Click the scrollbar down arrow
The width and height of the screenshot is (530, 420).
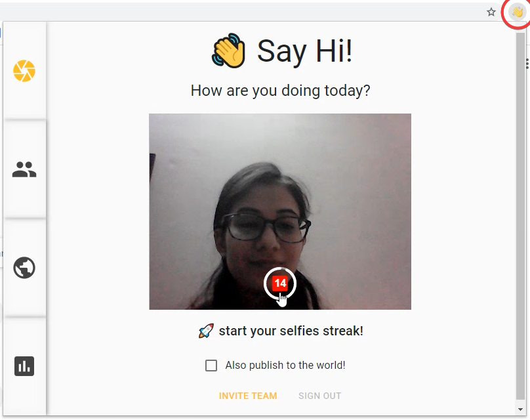pyautogui.click(x=521, y=409)
